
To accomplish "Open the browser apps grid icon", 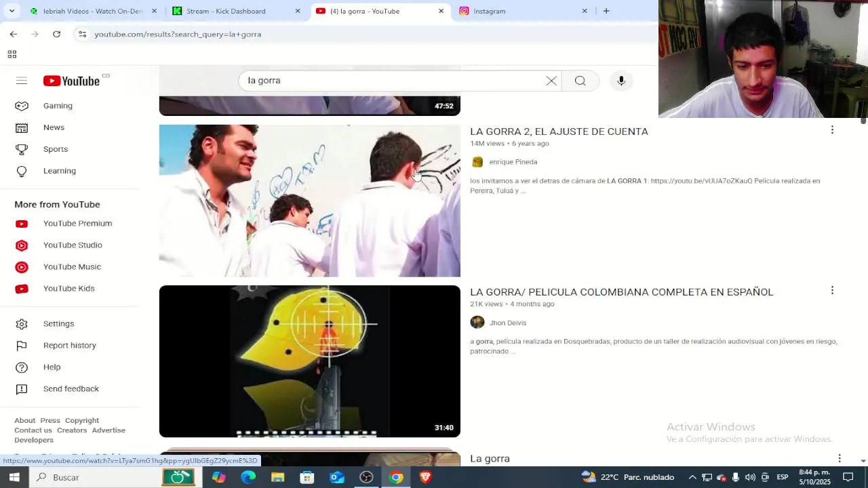I will pos(12,54).
